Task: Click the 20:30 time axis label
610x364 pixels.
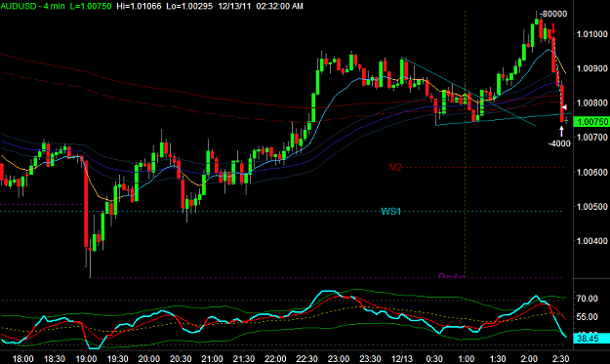Action: click(x=181, y=358)
